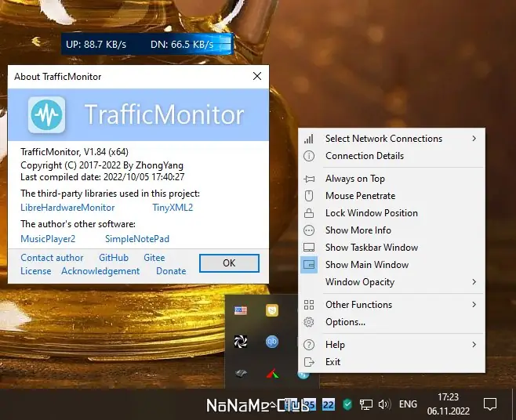The width and height of the screenshot is (516, 420).
Task: Open the green shield security tray icon
Action: [347, 404]
